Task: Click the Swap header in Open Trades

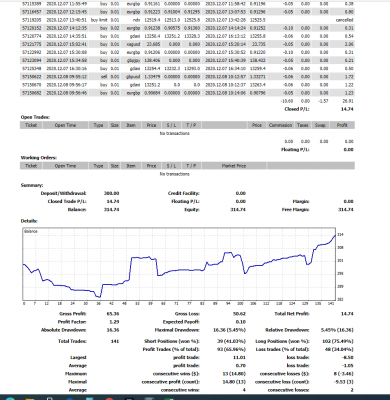Action: (x=320, y=125)
